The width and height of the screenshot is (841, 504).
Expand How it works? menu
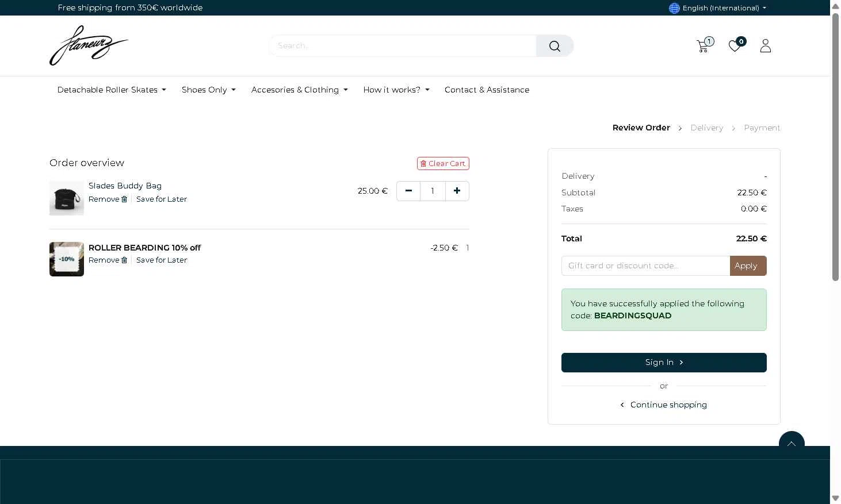396,90
